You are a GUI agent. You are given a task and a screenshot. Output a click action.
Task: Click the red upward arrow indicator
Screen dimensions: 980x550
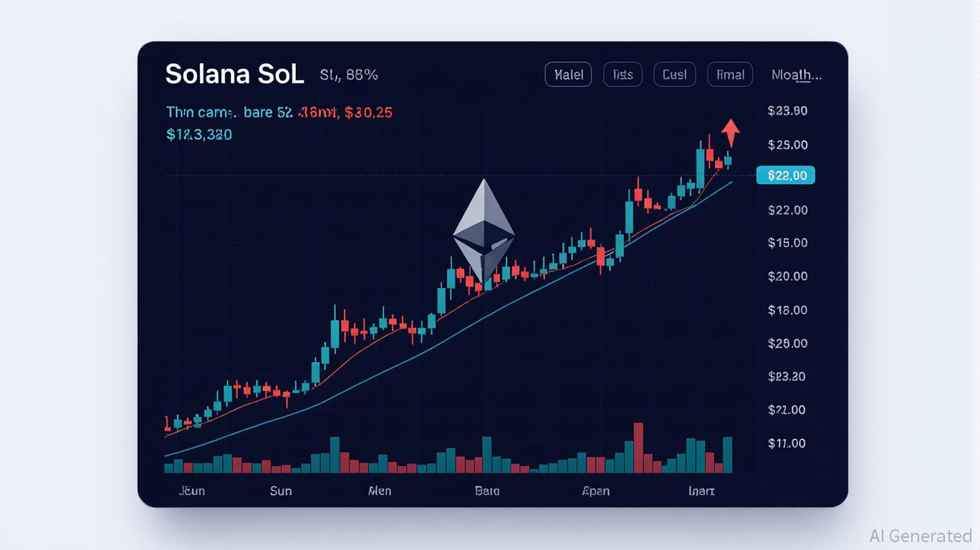click(730, 132)
